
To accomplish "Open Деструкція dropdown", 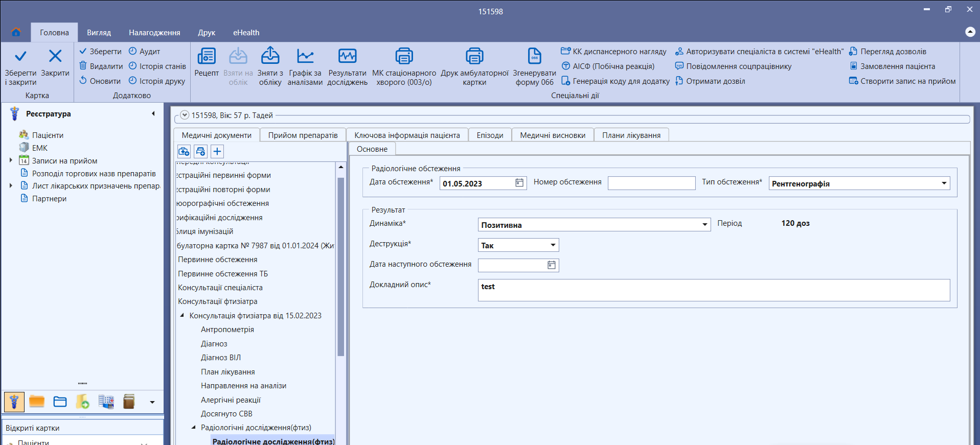I will pos(553,245).
